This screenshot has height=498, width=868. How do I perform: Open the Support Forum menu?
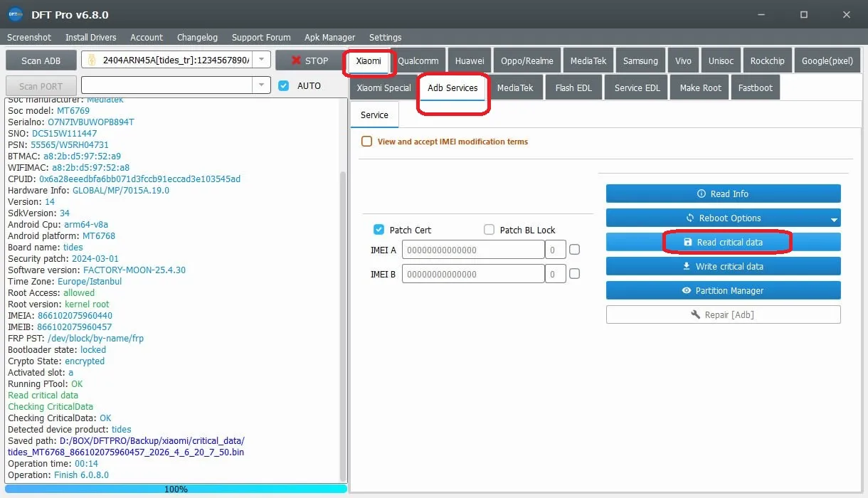point(261,37)
